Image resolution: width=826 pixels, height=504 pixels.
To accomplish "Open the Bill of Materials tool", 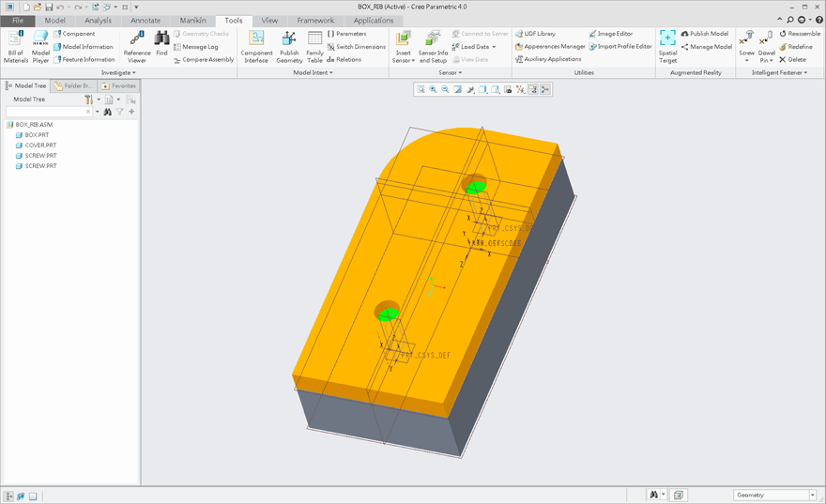I will coord(16,45).
